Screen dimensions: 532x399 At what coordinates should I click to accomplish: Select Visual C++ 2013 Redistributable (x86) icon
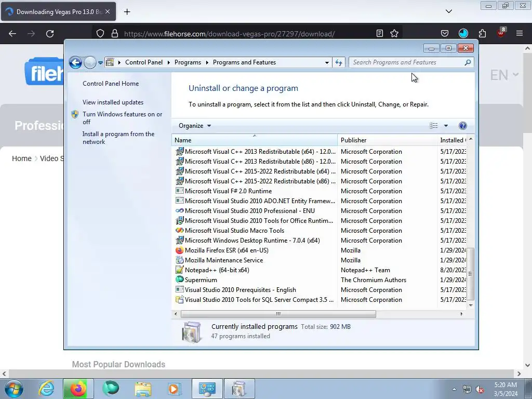[x=179, y=161]
